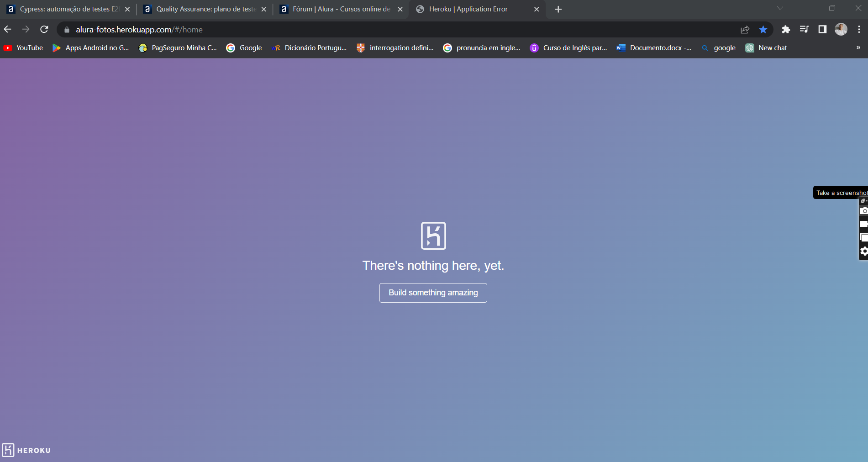Image resolution: width=868 pixels, height=462 pixels.
Task: Expand hidden bookmarks with double chevron
Action: [858, 47]
